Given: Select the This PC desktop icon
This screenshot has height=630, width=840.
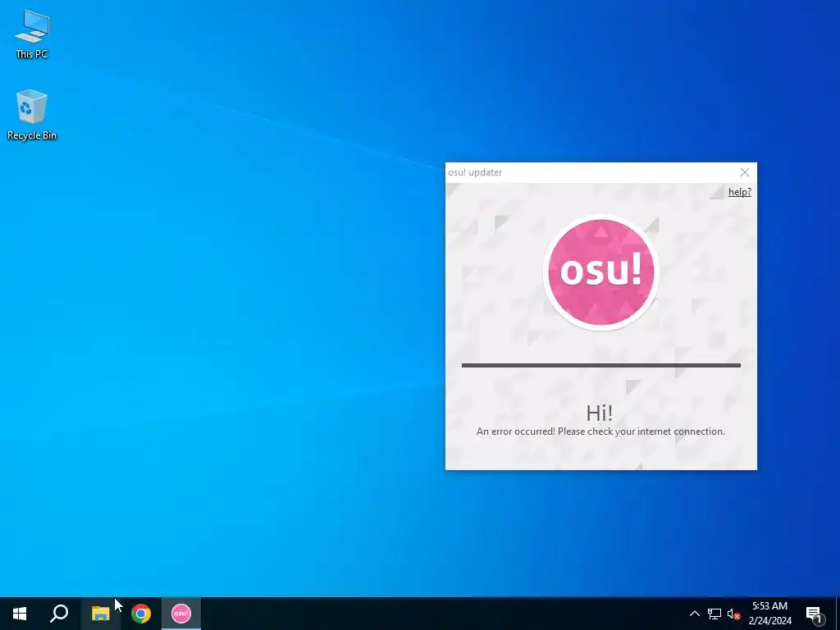Looking at the screenshot, I should coord(32,34).
